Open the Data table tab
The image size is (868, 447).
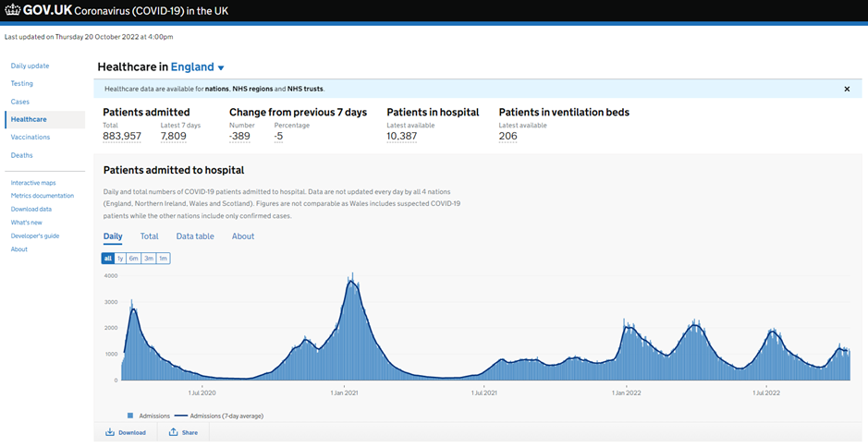pyautogui.click(x=195, y=236)
